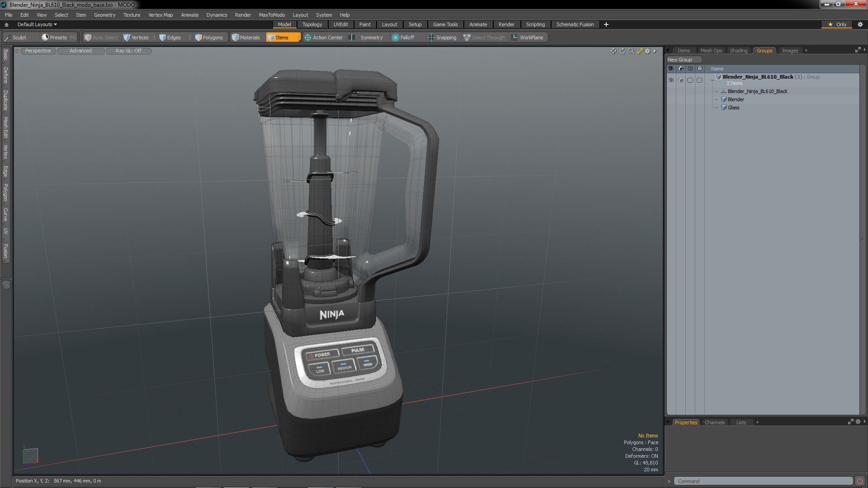This screenshot has height=488, width=868.
Task: Click the Command input field
Action: [763, 481]
